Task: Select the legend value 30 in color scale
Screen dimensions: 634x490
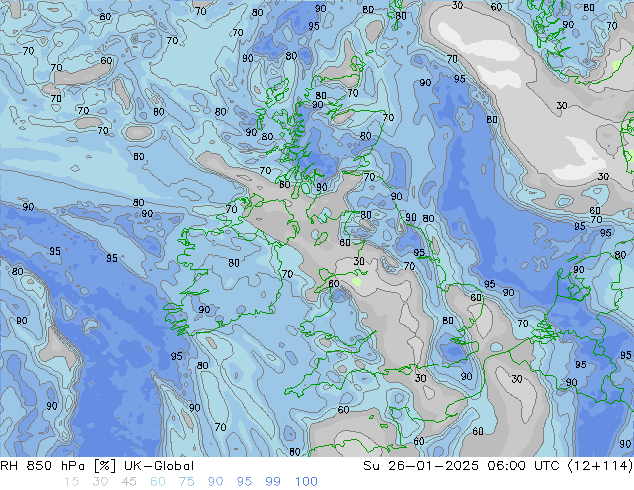Action: point(100,482)
